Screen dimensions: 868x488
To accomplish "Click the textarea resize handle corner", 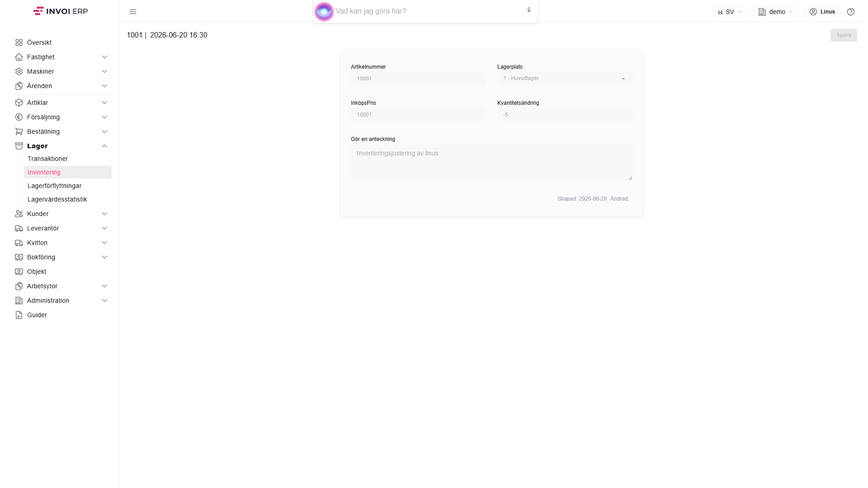I will click(630, 178).
